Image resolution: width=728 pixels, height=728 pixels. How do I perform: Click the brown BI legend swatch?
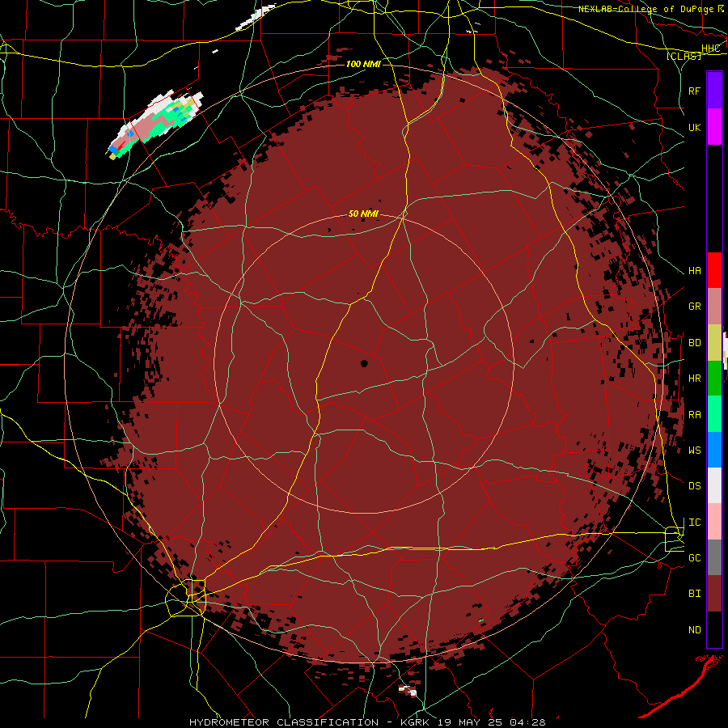pos(714,594)
